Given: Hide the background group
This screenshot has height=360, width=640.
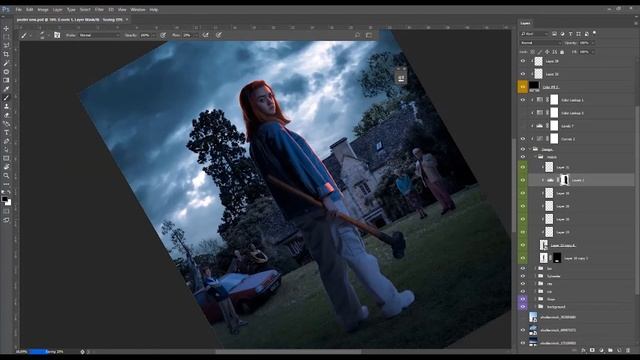Looking at the screenshot, I should 523,307.
